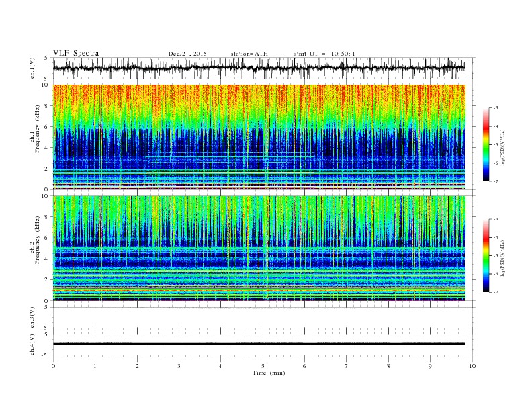The width and height of the screenshot is (532, 411).
Task: Click the "-5" tick on ch.1 colorbar
Action: (x=495, y=145)
